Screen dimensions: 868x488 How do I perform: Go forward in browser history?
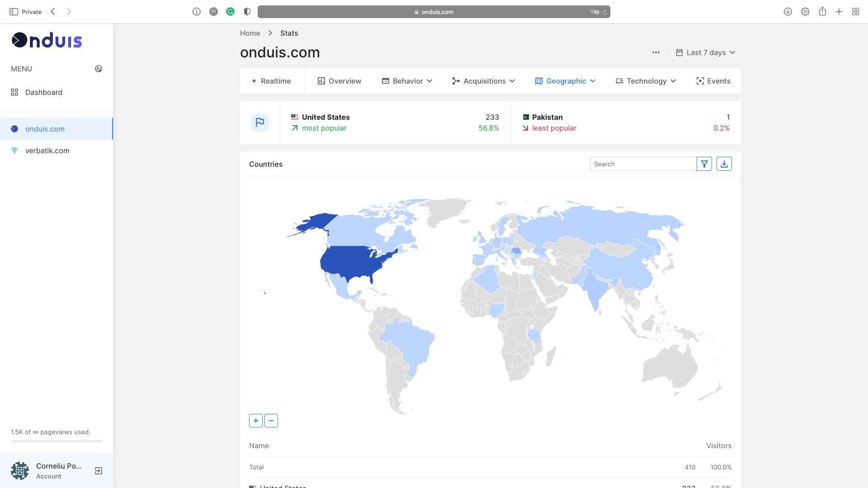click(x=69, y=12)
